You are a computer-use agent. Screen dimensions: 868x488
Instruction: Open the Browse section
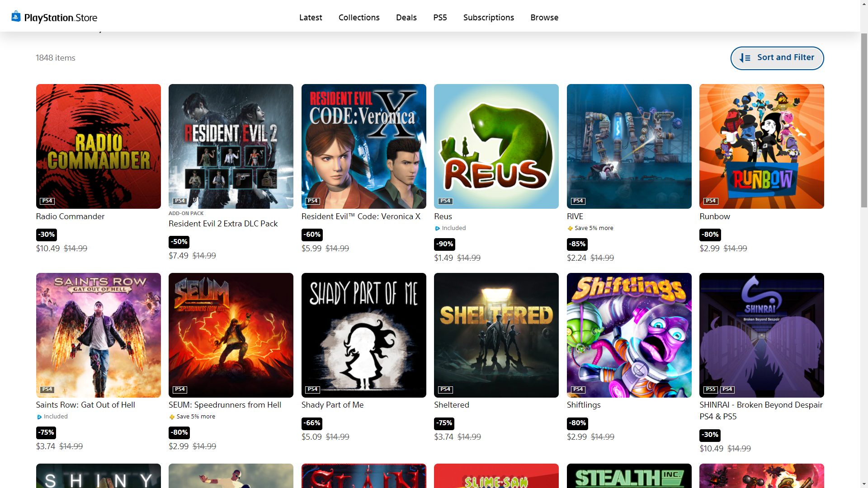544,18
